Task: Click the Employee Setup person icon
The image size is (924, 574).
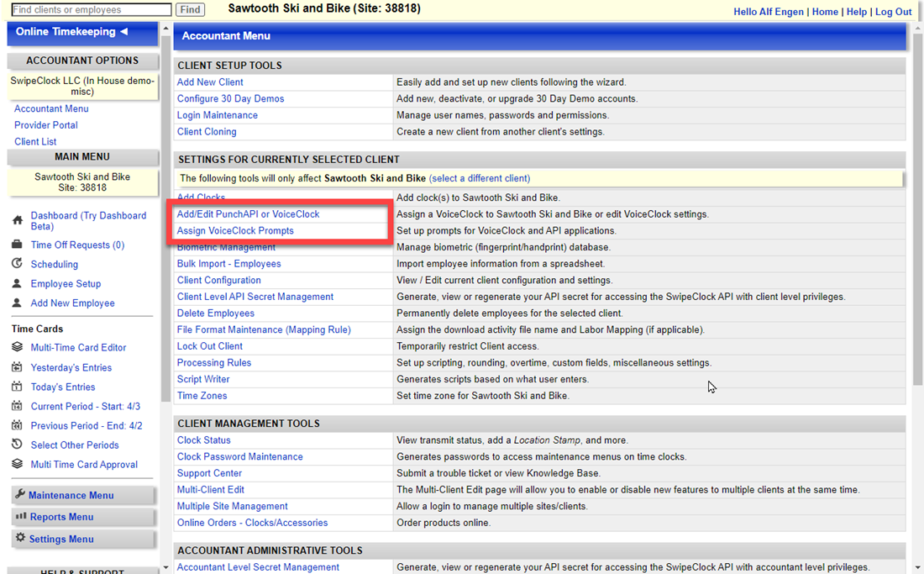Action: coord(17,283)
